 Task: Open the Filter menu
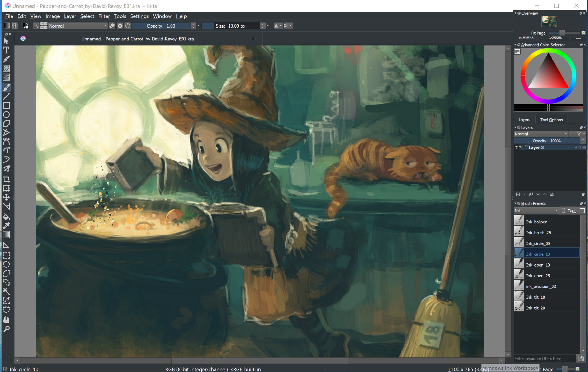click(x=104, y=16)
